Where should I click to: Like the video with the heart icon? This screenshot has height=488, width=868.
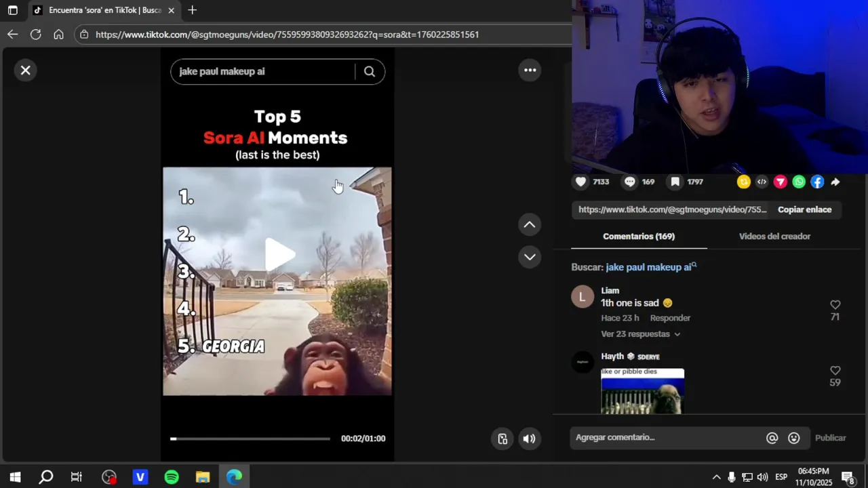pyautogui.click(x=581, y=182)
